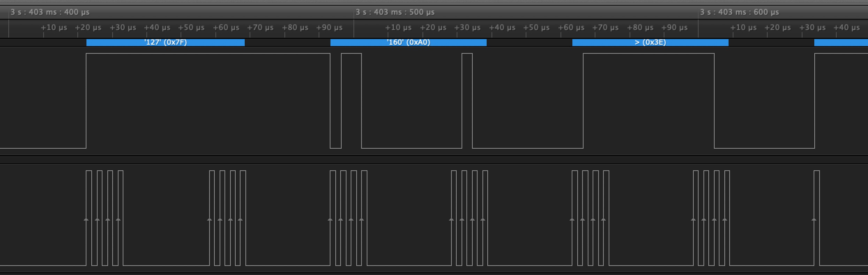Viewport: 868px width, 275px height.
Task: Click the '3 s : 403 ms : 600 µs' time header
Action: pos(739,12)
